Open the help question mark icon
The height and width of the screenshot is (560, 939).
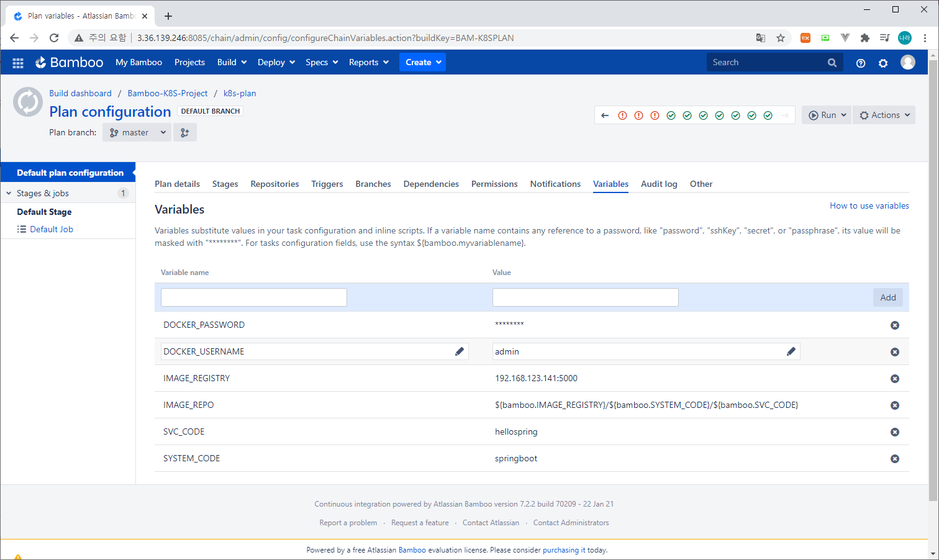pyautogui.click(x=861, y=63)
